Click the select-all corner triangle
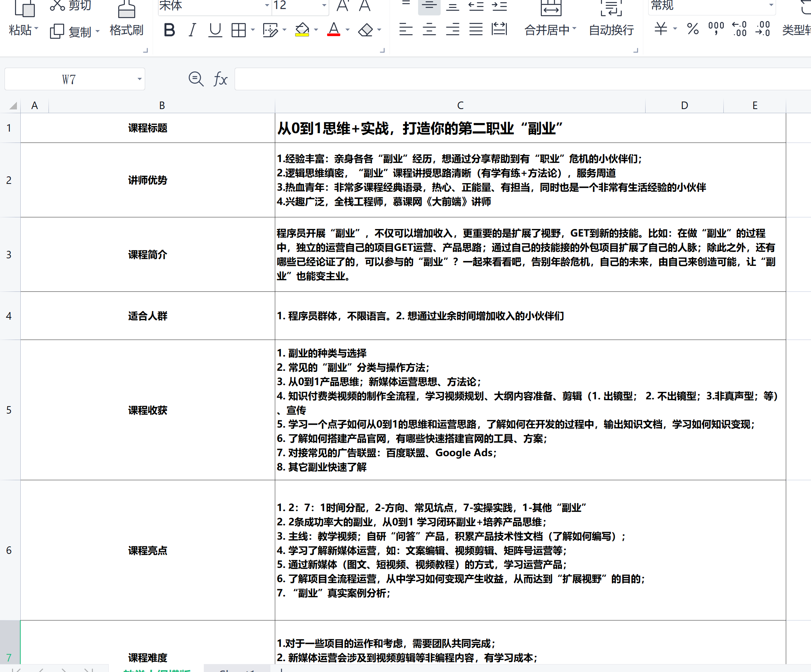The width and height of the screenshot is (811, 672). (13, 105)
